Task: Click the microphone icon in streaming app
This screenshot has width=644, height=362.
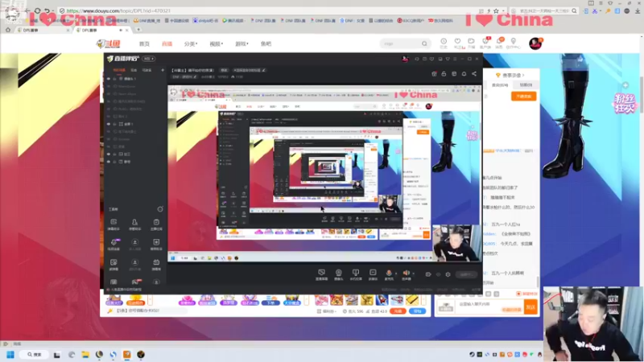Action: click(389, 274)
